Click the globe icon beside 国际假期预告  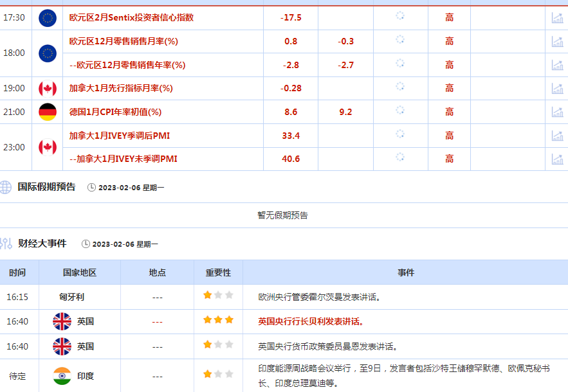tap(6, 187)
